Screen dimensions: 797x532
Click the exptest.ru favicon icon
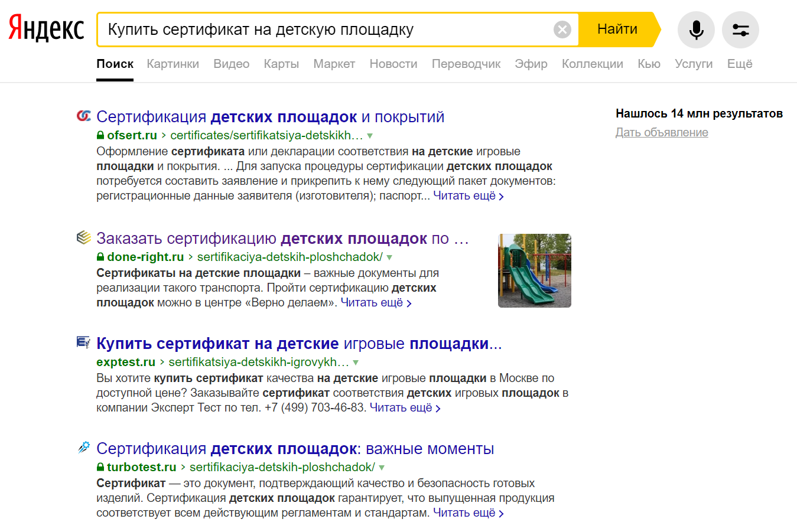84,342
